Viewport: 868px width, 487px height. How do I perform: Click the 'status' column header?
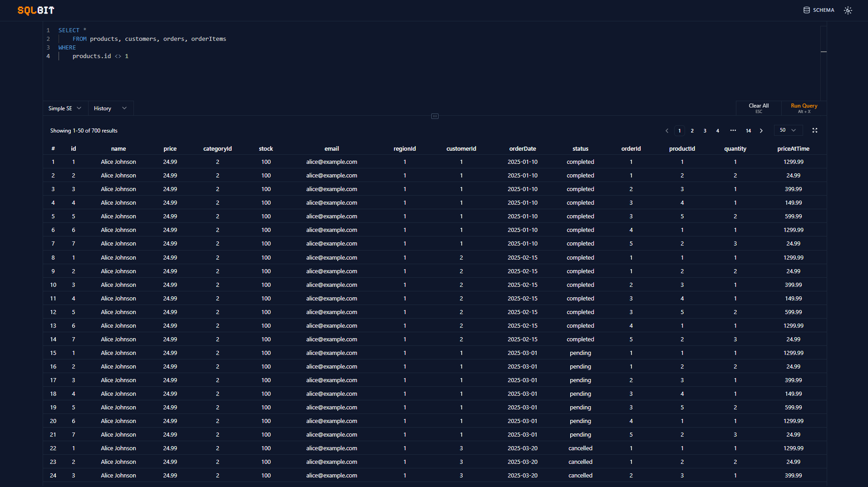pyautogui.click(x=581, y=149)
